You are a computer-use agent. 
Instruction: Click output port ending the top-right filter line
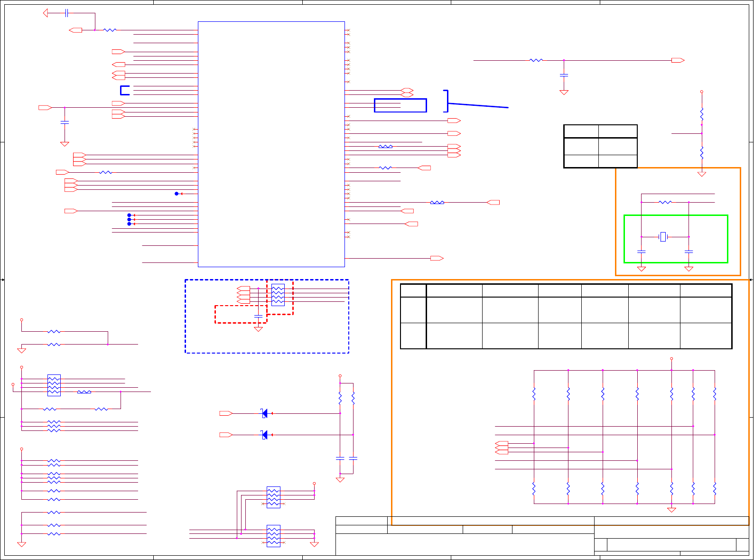678,60
